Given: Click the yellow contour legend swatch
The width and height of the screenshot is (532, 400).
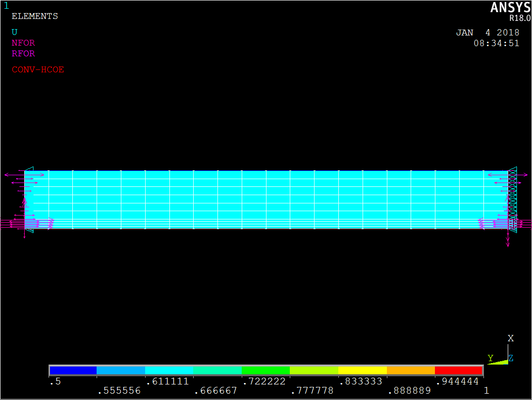Looking at the screenshot, I should click(x=362, y=370).
